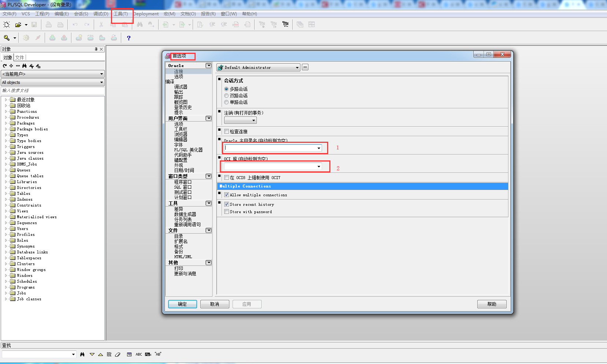Image resolution: width=607 pixels, height=364 pixels.
Task: Click the find previous up-arrow icon
Action: (x=100, y=354)
